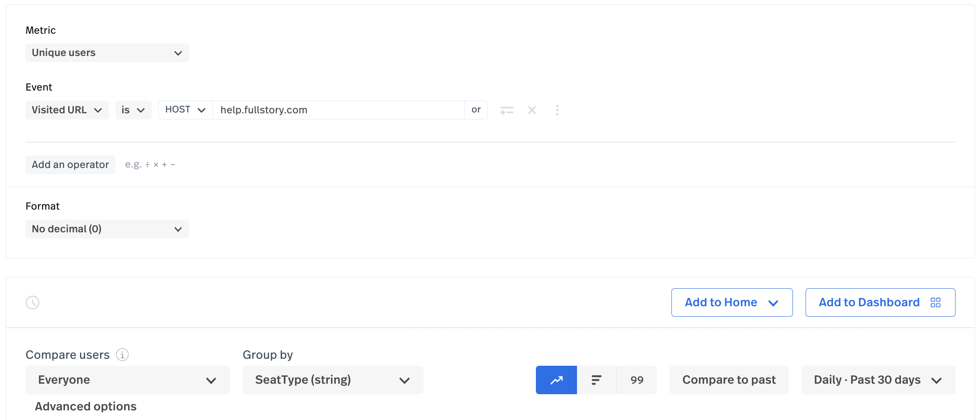
Task: Switch to horizontal bar chart view
Action: 597,380
